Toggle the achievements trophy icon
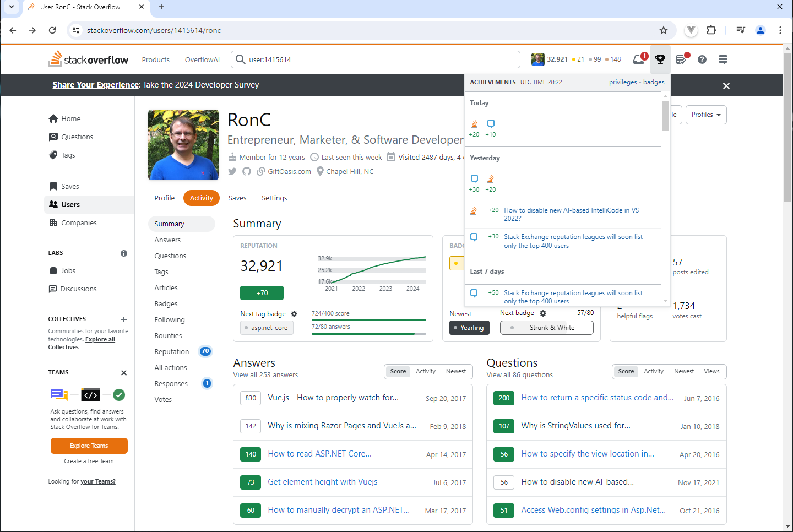Image resolution: width=793 pixels, height=532 pixels. [x=660, y=59]
